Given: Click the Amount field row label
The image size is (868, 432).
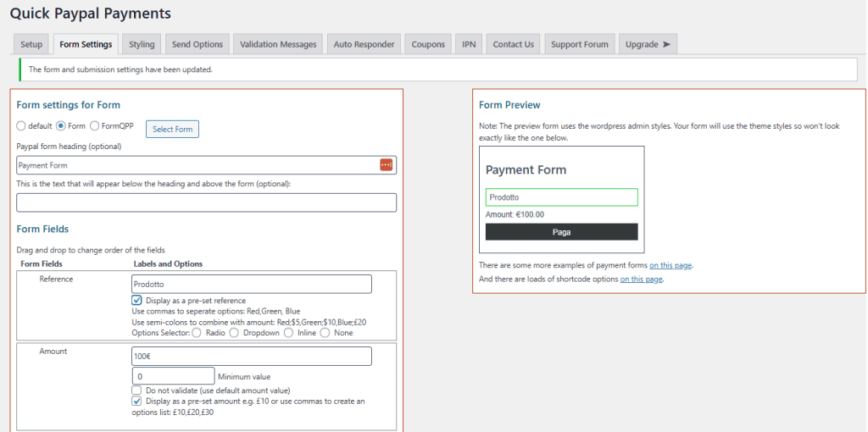Looking at the screenshot, I should point(53,352).
